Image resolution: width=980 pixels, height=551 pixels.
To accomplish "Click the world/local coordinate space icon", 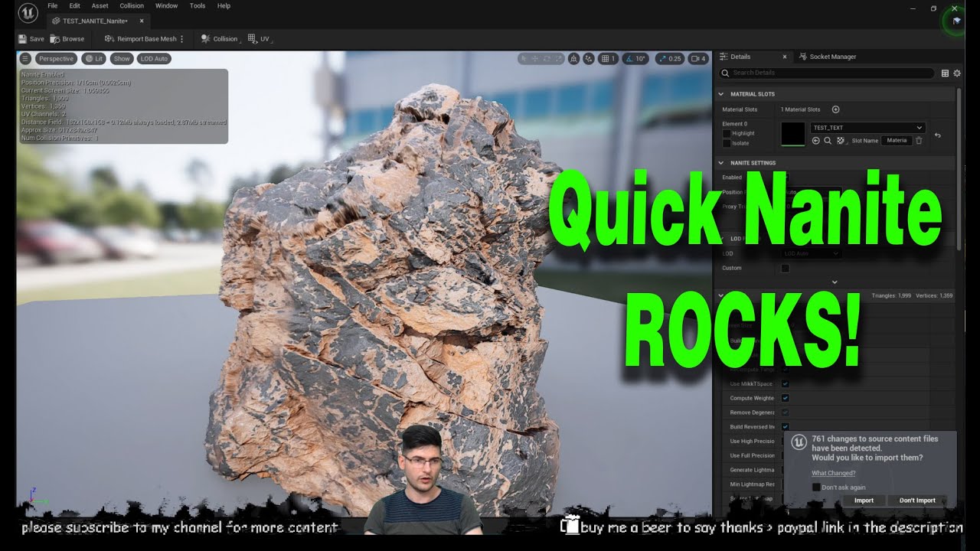I will 573,58.
